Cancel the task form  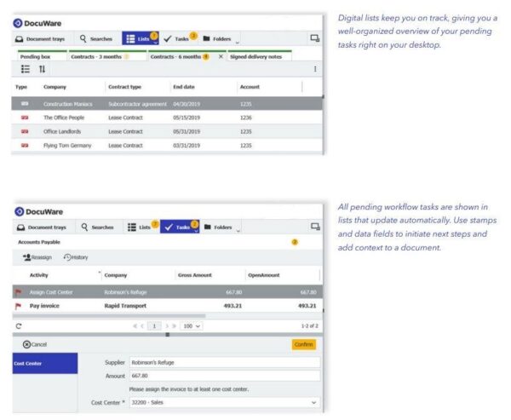pyautogui.click(x=35, y=344)
